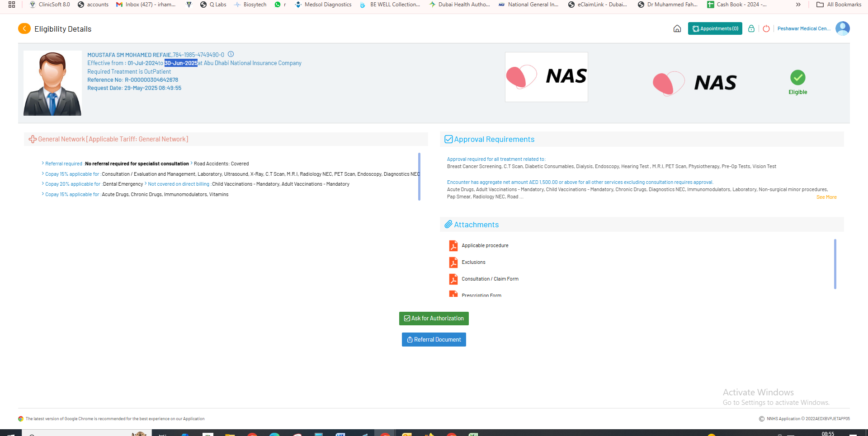Open the eClaimLink - Dubai bookmark
Viewport: 868px width, 436px height.
[598, 5]
